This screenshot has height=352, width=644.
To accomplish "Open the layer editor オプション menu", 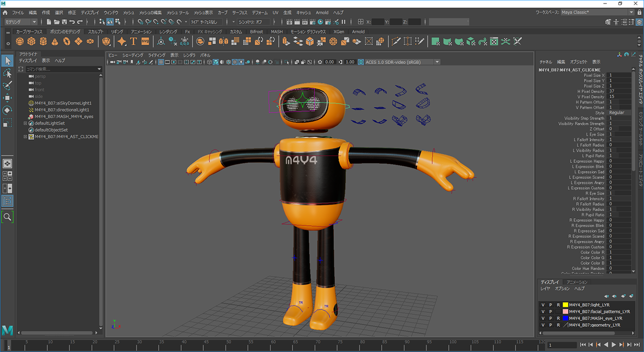I will tap(562, 289).
